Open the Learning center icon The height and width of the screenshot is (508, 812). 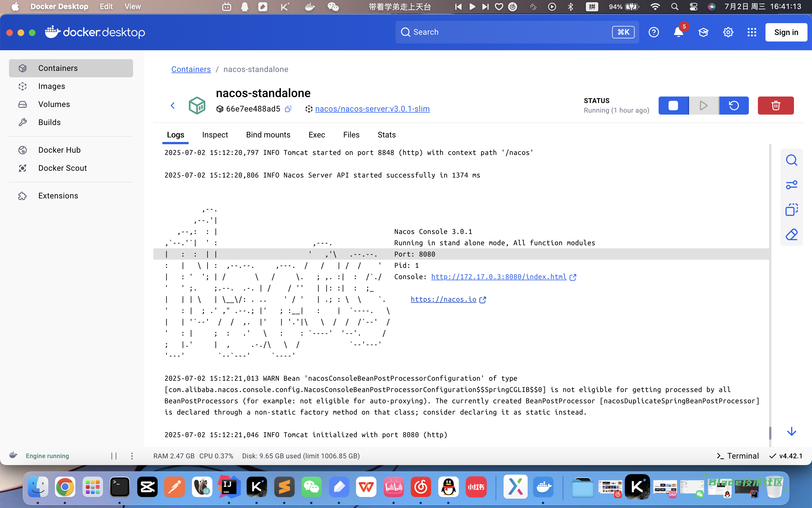(703, 32)
